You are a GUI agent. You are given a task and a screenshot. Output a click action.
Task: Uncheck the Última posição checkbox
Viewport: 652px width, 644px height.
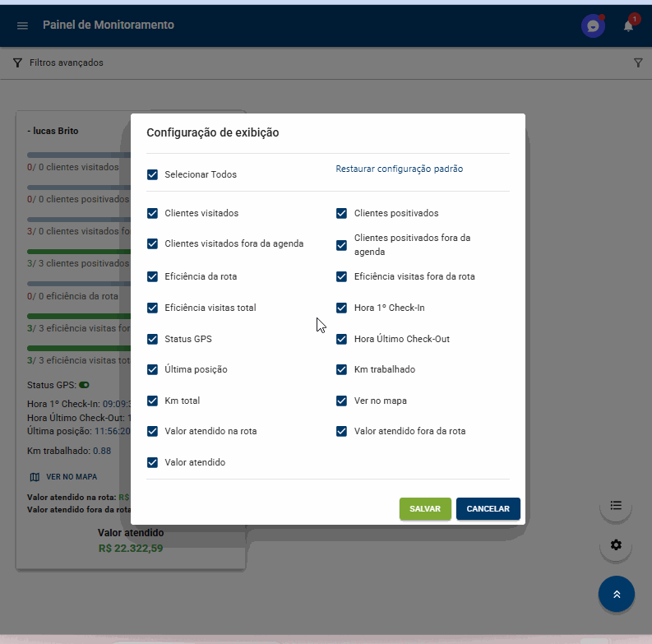coord(152,369)
